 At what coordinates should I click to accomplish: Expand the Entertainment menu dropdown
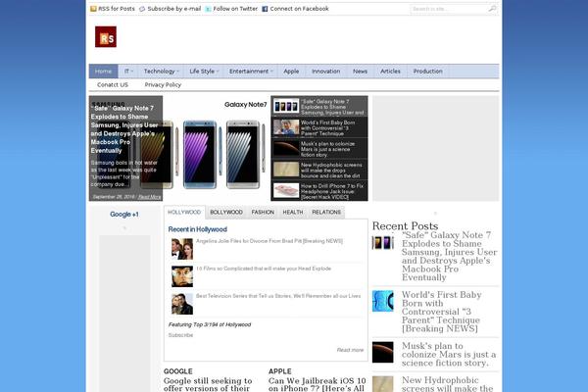pos(251,72)
